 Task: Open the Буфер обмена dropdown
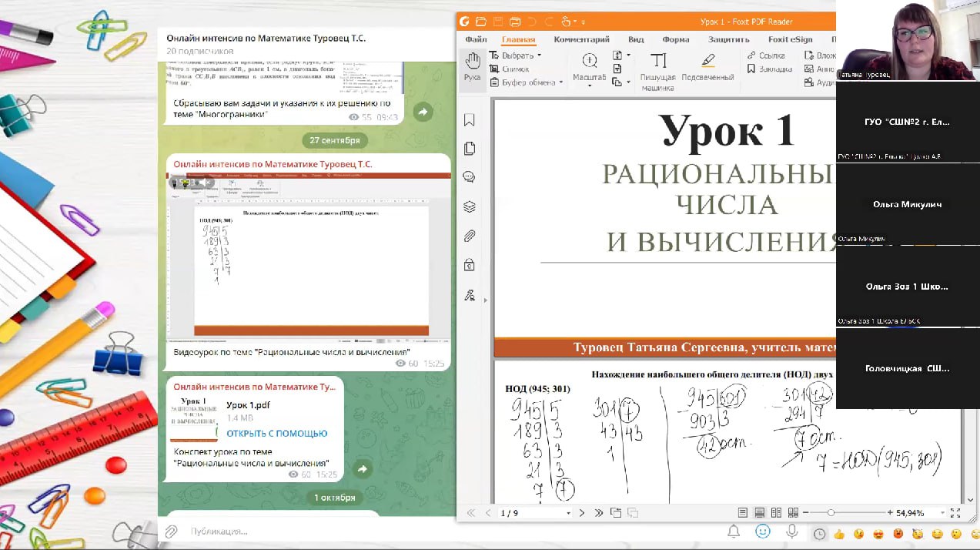(x=561, y=82)
